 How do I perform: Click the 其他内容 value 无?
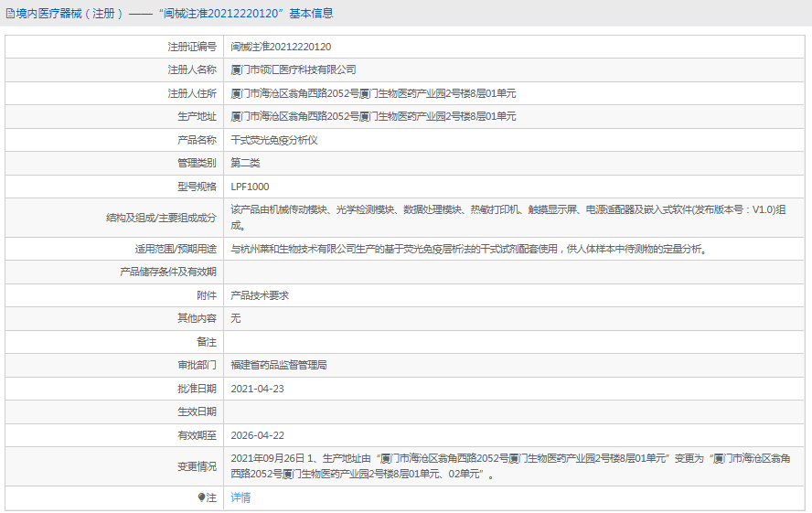point(236,318)
